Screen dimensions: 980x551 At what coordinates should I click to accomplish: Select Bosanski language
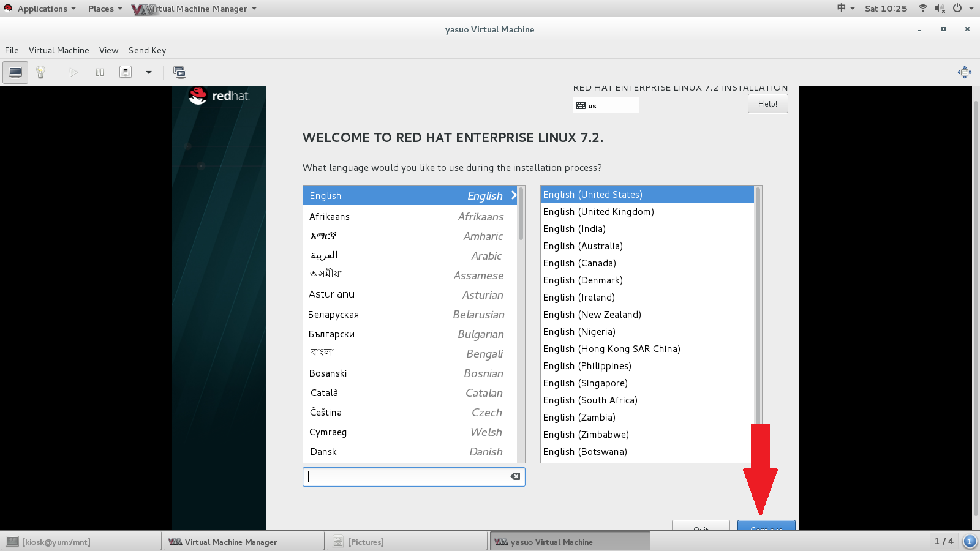point(410,373)
